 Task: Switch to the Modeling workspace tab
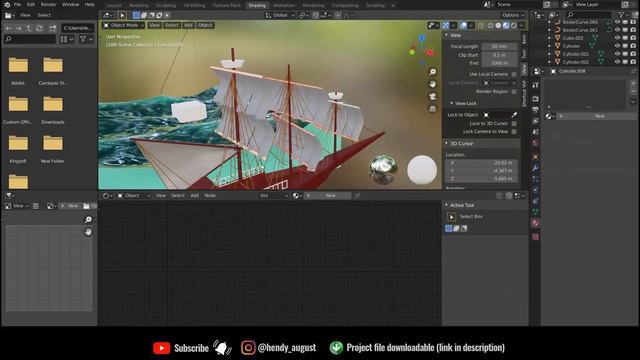click(139, 5)
